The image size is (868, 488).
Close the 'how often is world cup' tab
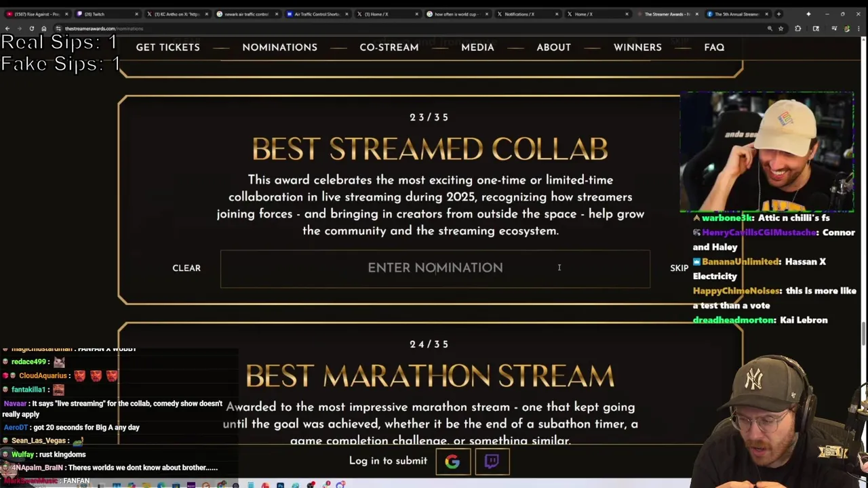pos(486,14)
